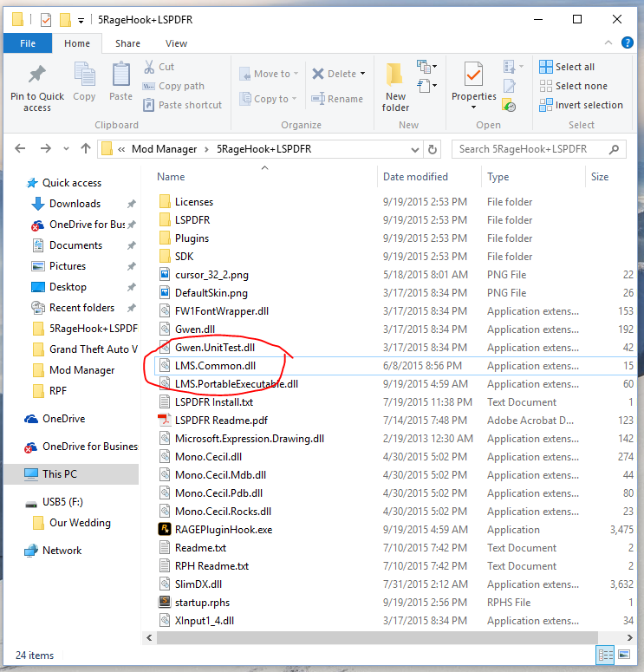The width and height of the screenshot is (644, 672).
Task: Click Invert selection in ribbon
Action: [x=581, y=105]
